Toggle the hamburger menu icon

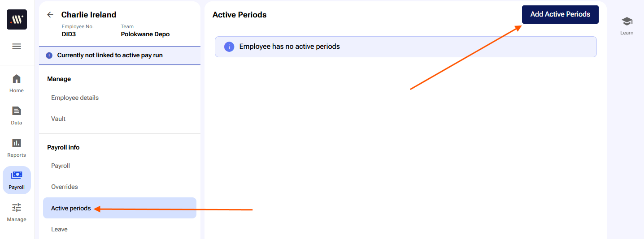pos(17,46)
